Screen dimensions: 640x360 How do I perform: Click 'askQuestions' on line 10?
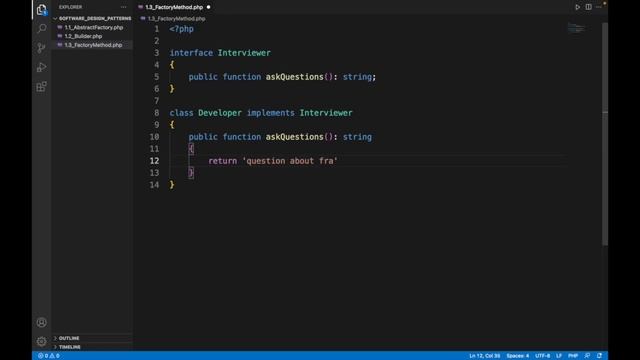coord(294,137)
